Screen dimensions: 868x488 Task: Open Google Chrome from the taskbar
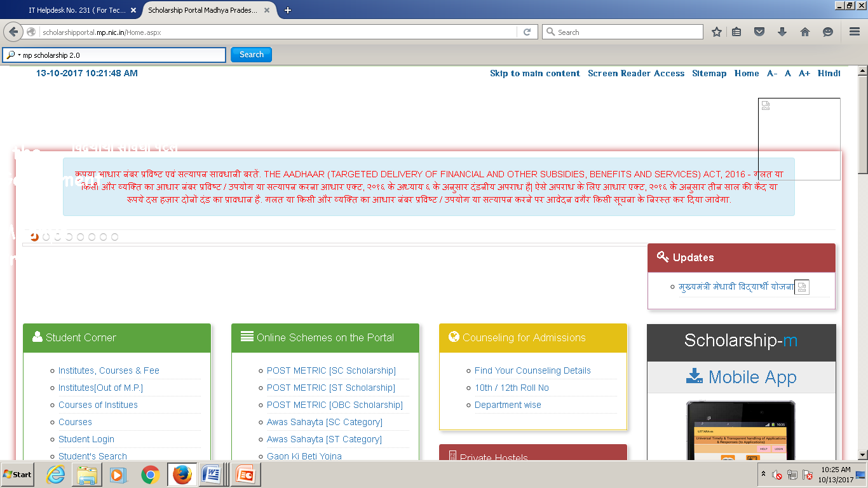151,475
